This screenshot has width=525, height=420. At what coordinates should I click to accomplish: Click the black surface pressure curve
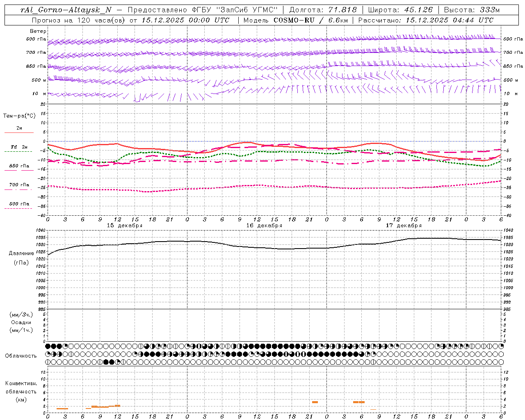point(274,248)
